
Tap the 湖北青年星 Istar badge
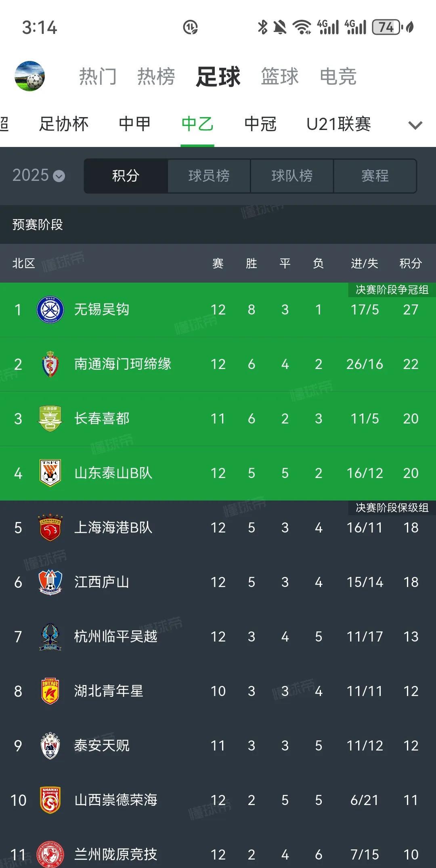(50, 691)
